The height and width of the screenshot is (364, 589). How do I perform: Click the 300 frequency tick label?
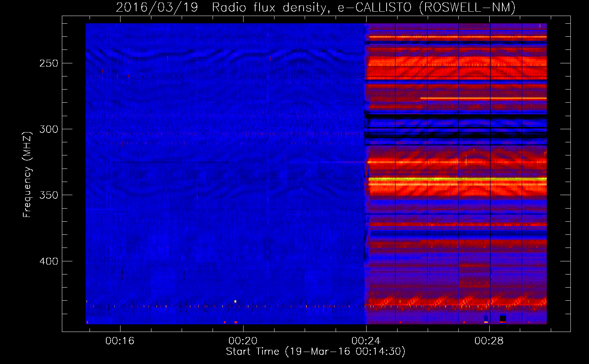(49, 129)
